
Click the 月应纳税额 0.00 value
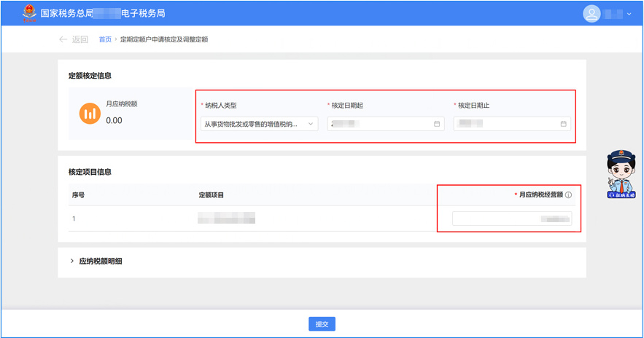pos(114,120)
